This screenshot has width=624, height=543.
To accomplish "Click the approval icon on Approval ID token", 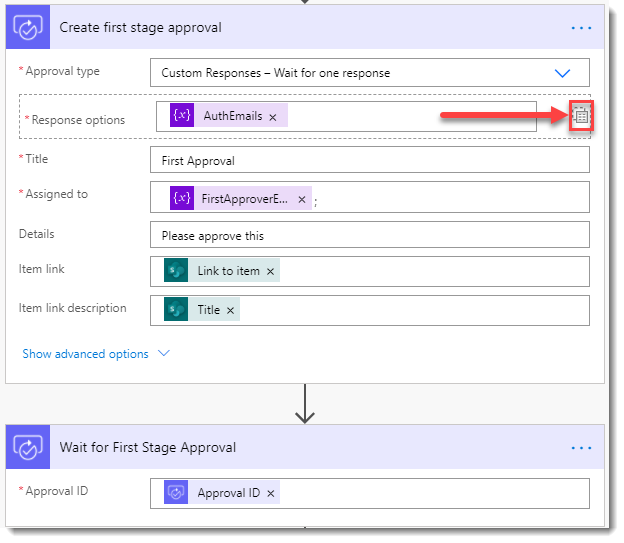I will pos(176,493).
